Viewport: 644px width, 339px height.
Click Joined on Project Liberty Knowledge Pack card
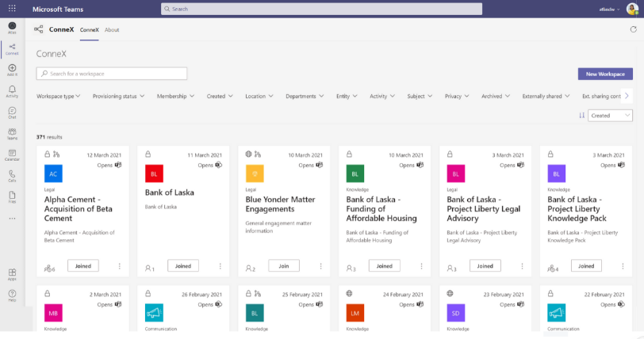coord(586,266)
